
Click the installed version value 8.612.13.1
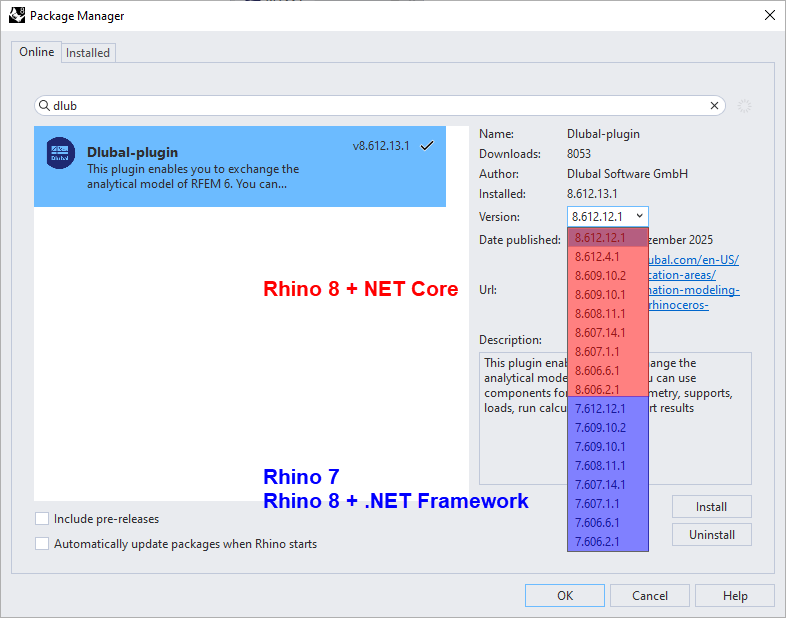(592, 194)
